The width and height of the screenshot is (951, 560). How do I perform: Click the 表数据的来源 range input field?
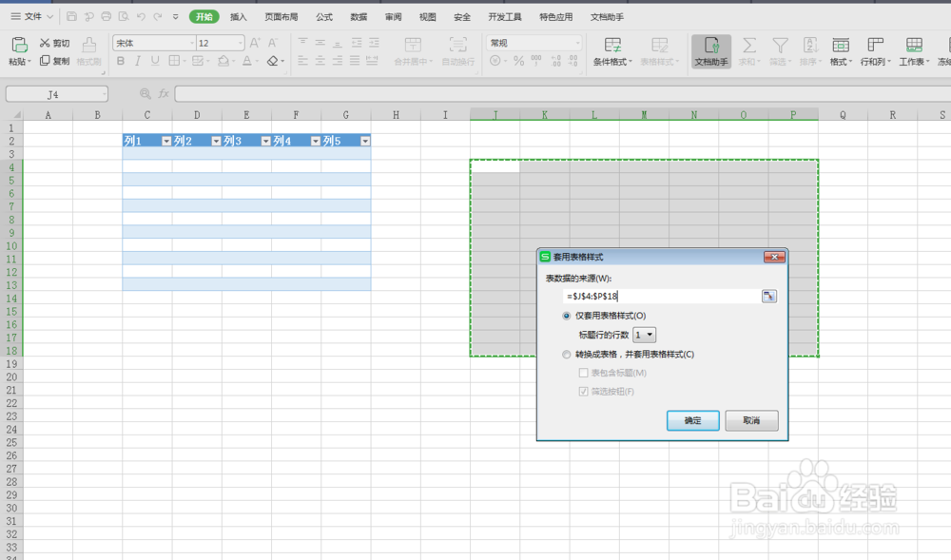pyautogui.click(x=661, y=297)
